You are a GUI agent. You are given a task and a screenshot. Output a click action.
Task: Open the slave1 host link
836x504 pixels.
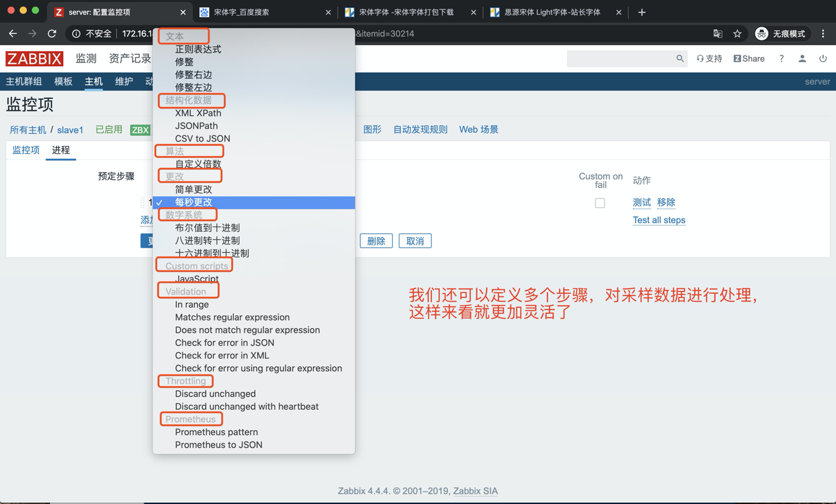pos(70,130)
